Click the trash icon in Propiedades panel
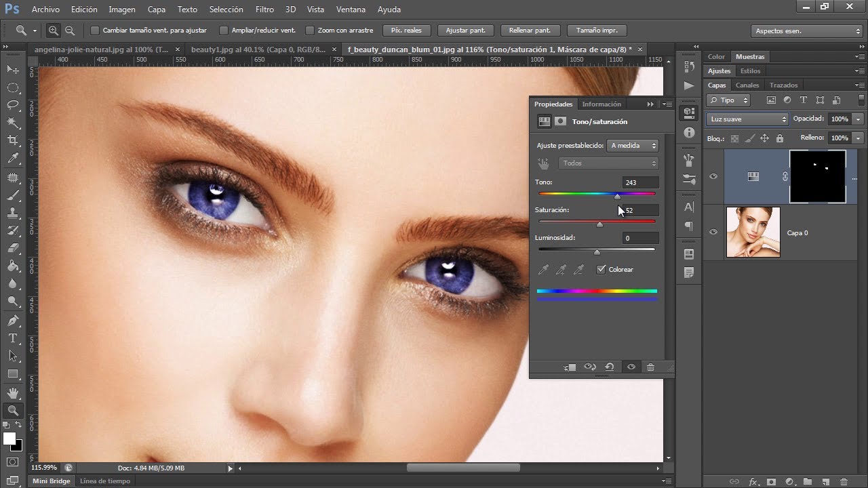The image size is (868, 488). tap(650, 367)
